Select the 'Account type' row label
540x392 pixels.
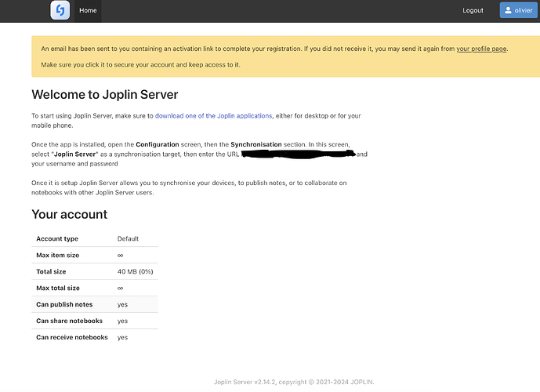click(57, 238)
